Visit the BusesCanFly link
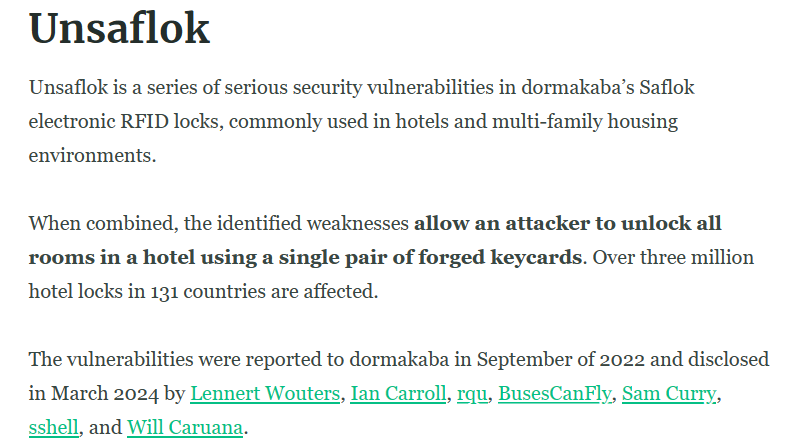Viewport: 788px width, 445px height. pyautogui.click(x=555, y=394)
